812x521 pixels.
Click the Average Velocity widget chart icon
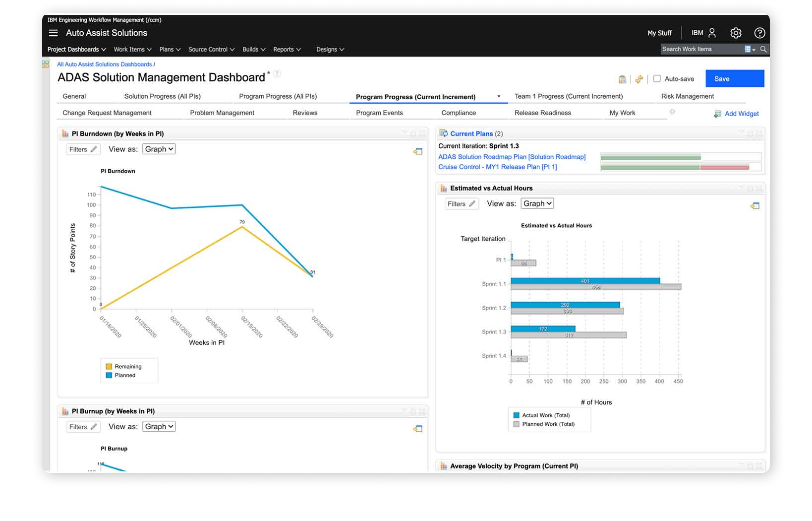444,466
